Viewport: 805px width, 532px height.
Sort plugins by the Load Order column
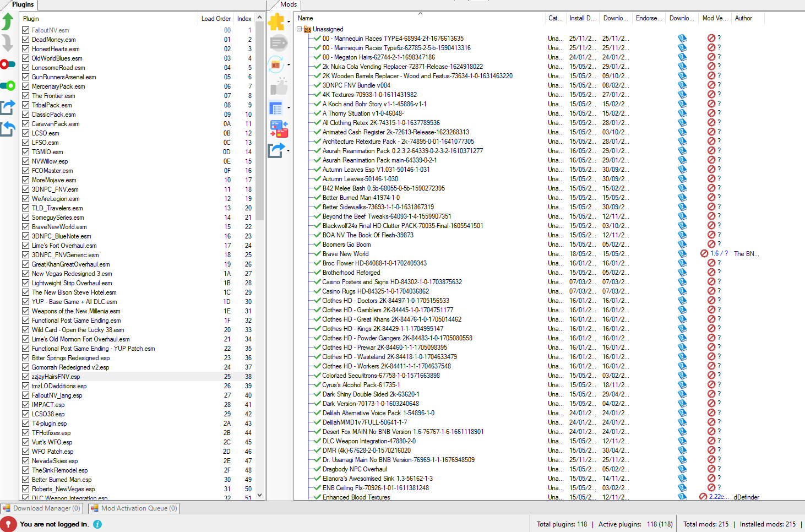pyautogui.click(x=215, y=19)
